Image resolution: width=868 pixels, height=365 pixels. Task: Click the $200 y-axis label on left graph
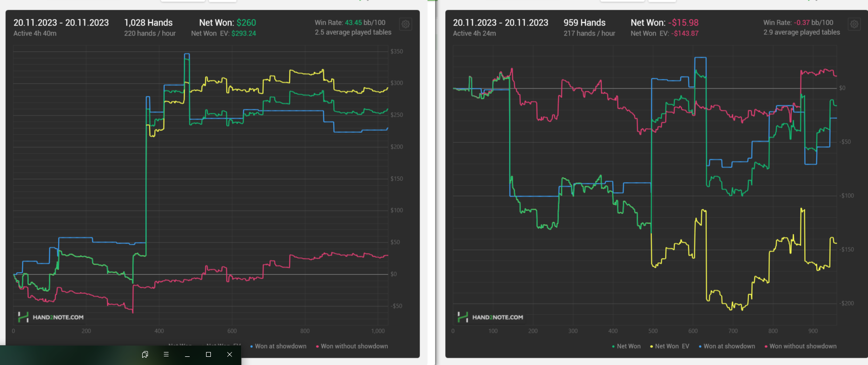pos(397,147)
